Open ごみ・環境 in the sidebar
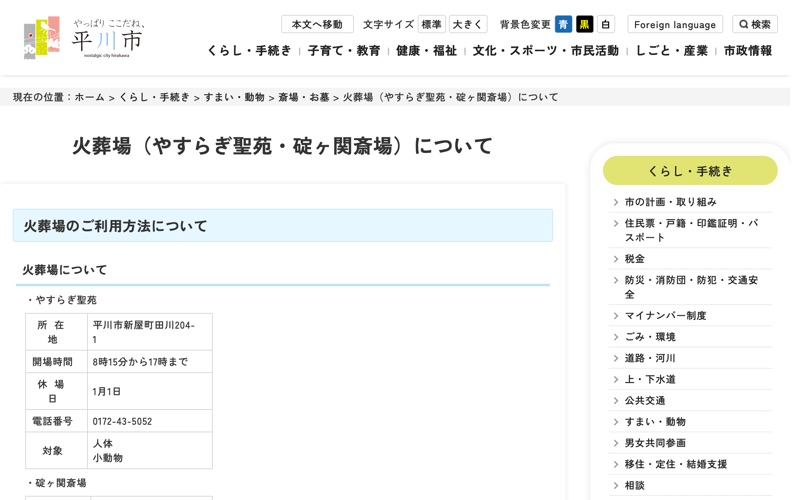Screen dimensions: 800x500 click(650, 337)
